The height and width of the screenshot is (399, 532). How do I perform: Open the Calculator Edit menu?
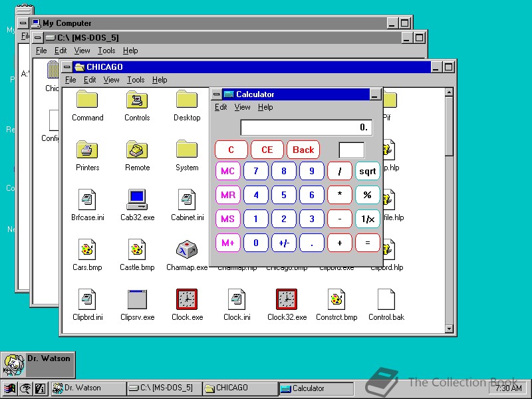pos(221,107)
